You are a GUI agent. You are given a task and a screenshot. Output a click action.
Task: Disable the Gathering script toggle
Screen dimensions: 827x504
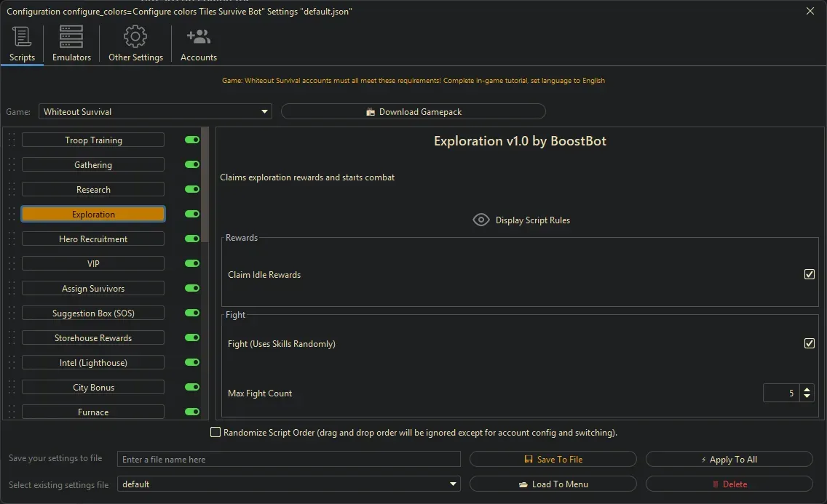(x=192, y=165)
